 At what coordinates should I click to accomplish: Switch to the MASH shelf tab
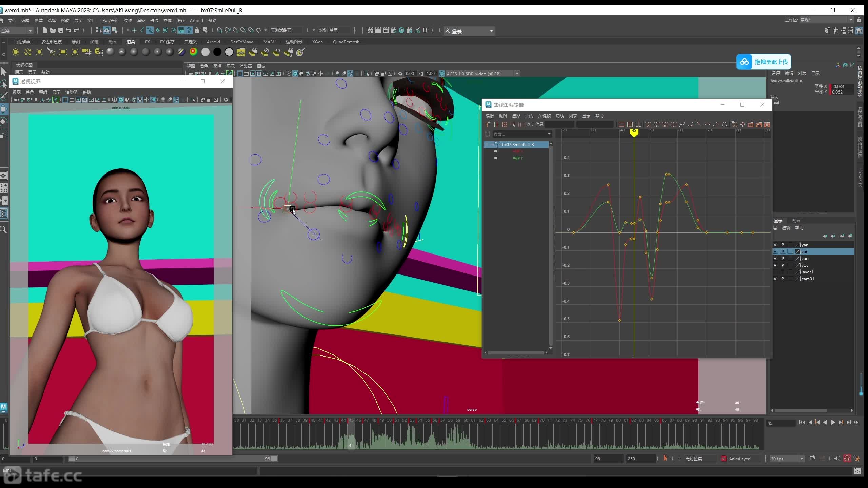tap(270, 42)
